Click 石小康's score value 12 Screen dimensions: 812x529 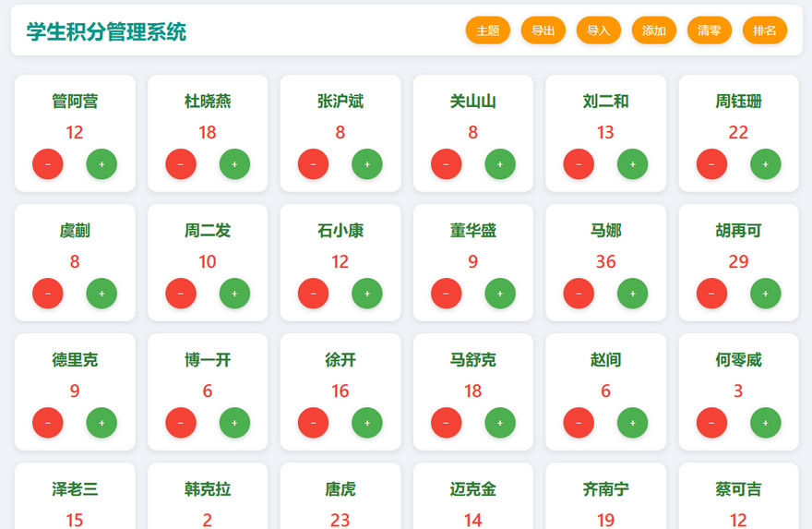coord(340,262)
